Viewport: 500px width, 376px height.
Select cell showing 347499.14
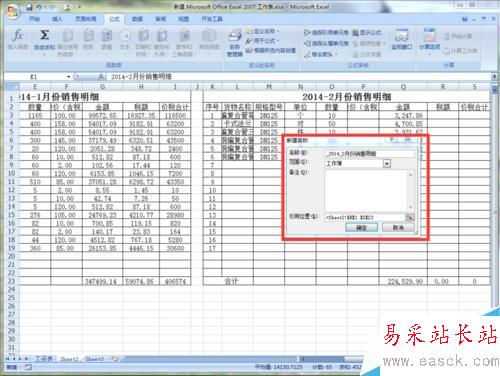click(x=102, y=282)
